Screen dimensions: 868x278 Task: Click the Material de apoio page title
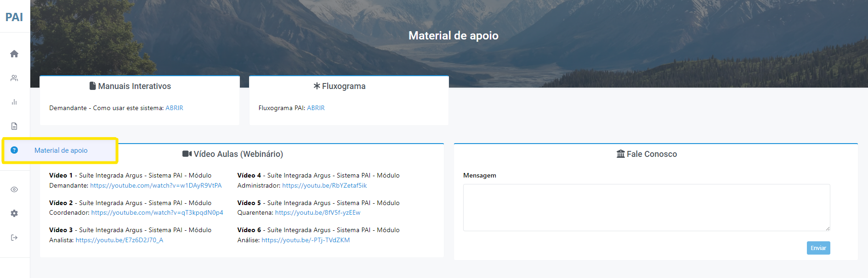pyautogui.click(x=454, y=35)
